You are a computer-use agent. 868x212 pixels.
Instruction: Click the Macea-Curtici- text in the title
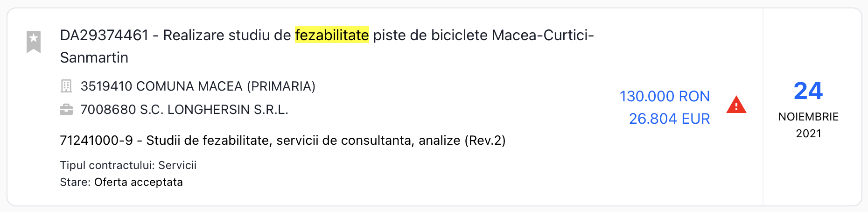tap(543, 35)
